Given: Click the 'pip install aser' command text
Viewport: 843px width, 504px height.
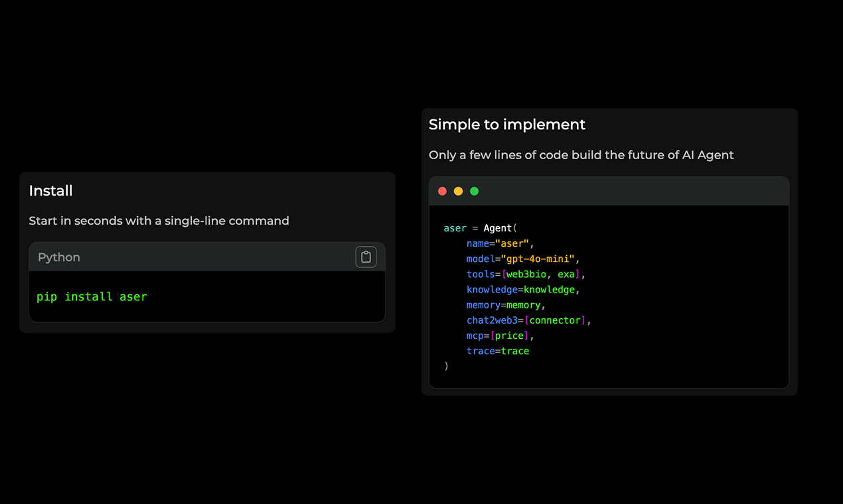Looking at the screenshot, I should click(x=92, y=296).
